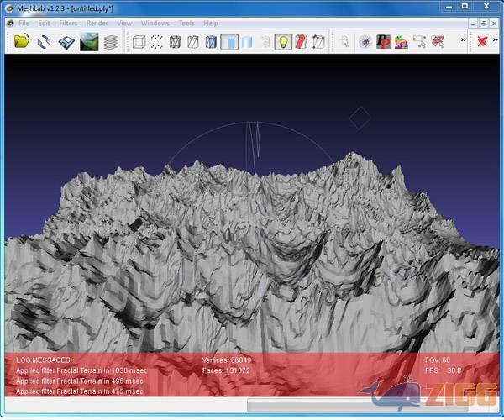
Task: Toggle the light bulb lighting button
Action: (284, 40)
